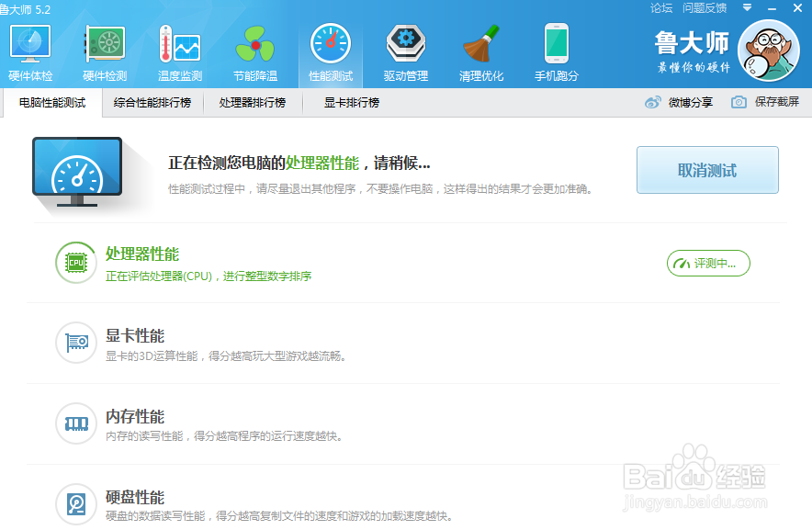Screen dimensions: 812x530
Task: Click the 内存性能 heading
Action: 135,416
